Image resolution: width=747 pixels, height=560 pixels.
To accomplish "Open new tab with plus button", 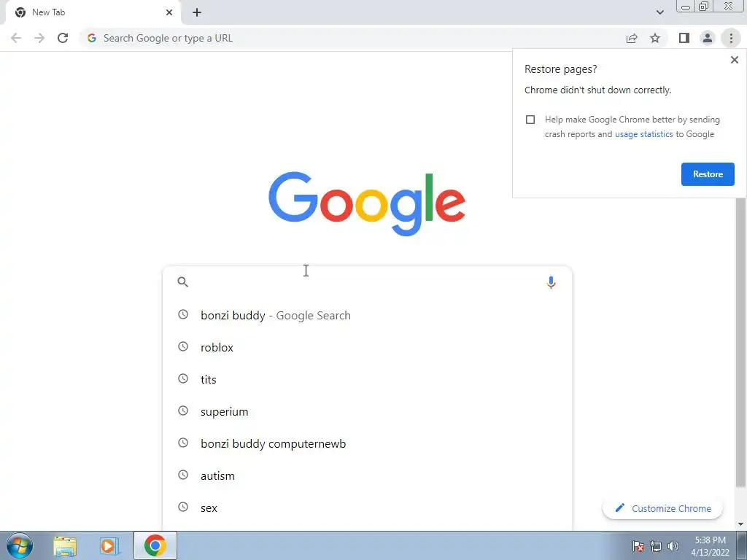I will [197, 12].
